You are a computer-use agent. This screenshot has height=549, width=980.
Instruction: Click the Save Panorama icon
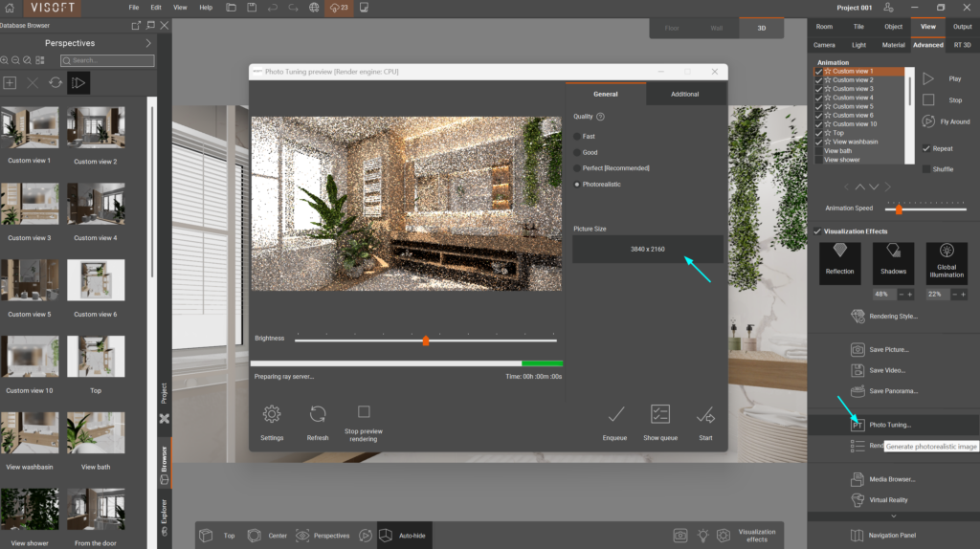click(x=857, y=391)
